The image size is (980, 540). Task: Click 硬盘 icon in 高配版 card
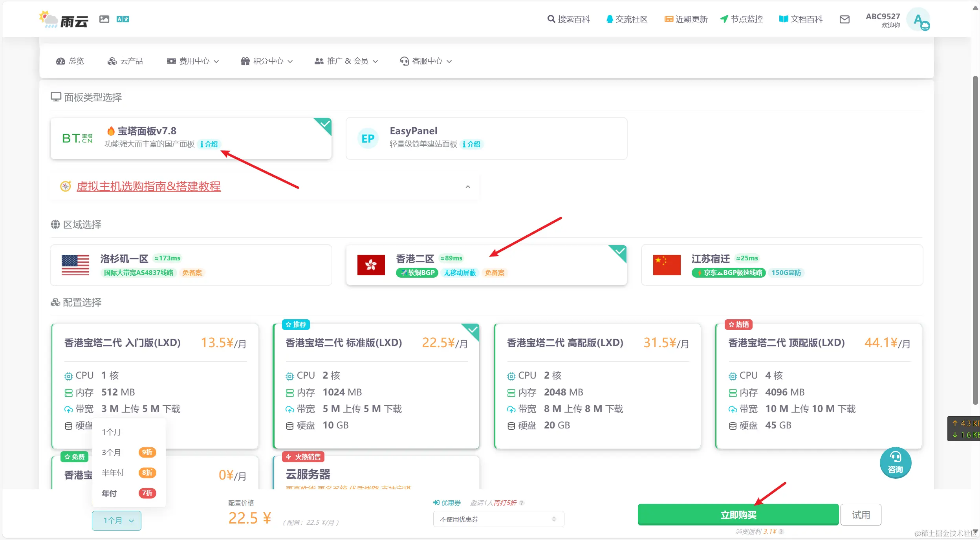tap(511, 426)
